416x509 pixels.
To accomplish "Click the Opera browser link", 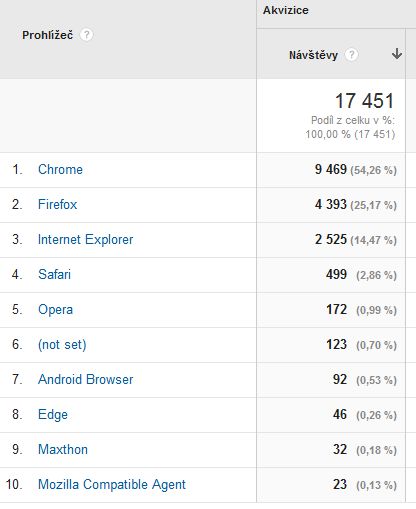I will coord(55,309).
